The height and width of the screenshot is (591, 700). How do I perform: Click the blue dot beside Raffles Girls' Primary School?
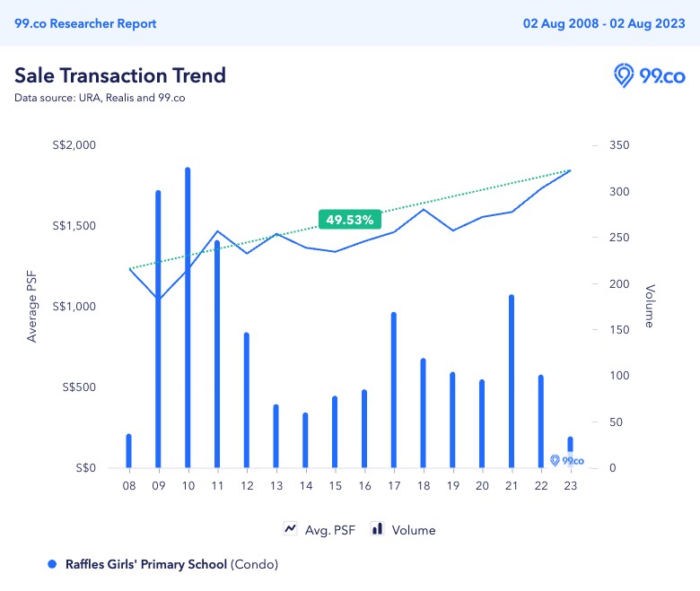click(x=51, y=564)
